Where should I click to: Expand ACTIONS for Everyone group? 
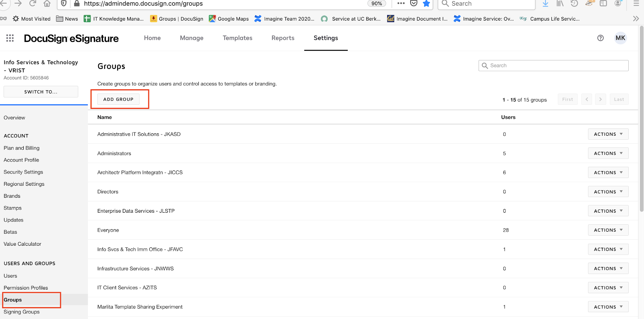(x=608, y=230)
